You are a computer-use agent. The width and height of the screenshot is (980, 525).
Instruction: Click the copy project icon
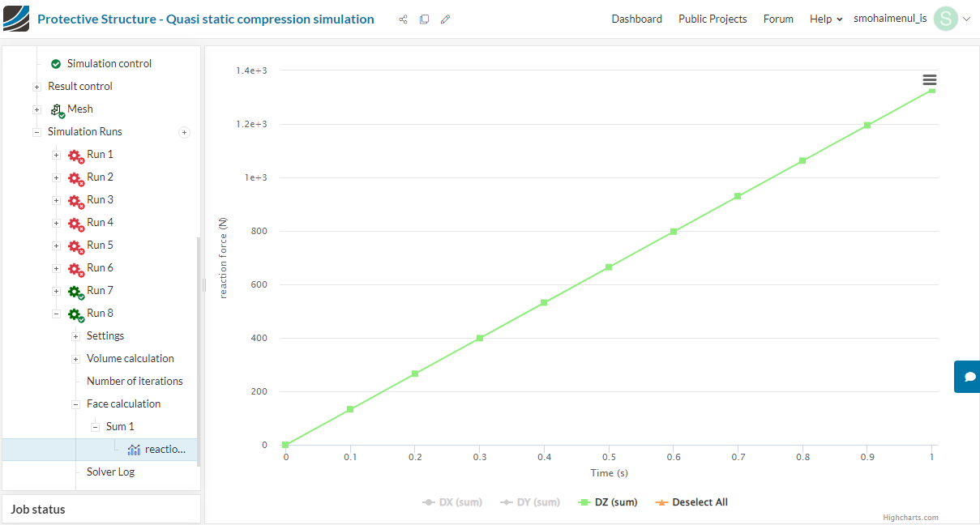(x=424, y=19)
